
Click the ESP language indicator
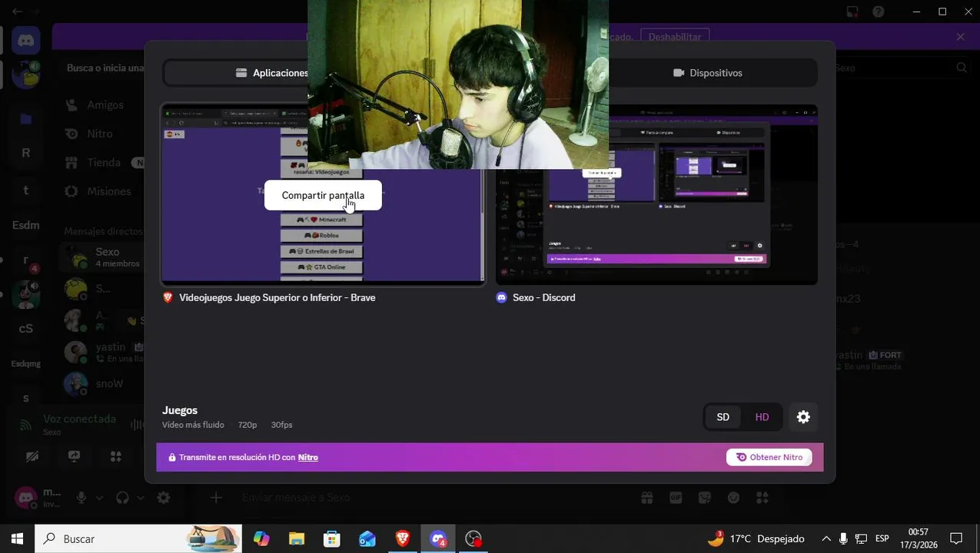click(882, 539)
